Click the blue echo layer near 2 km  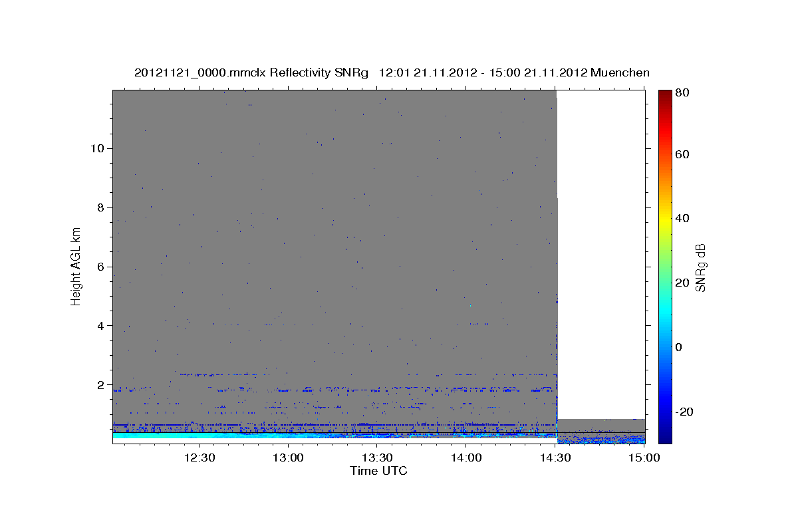click(332, 388)
